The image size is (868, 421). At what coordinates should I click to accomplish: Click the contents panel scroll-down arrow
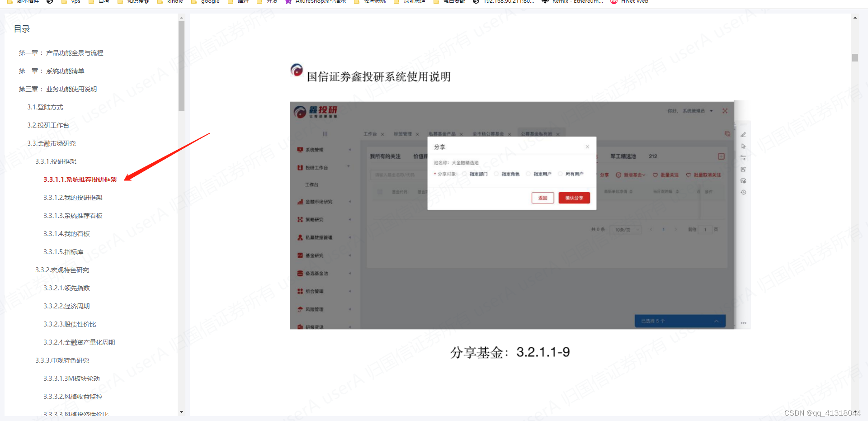(181, 412)
